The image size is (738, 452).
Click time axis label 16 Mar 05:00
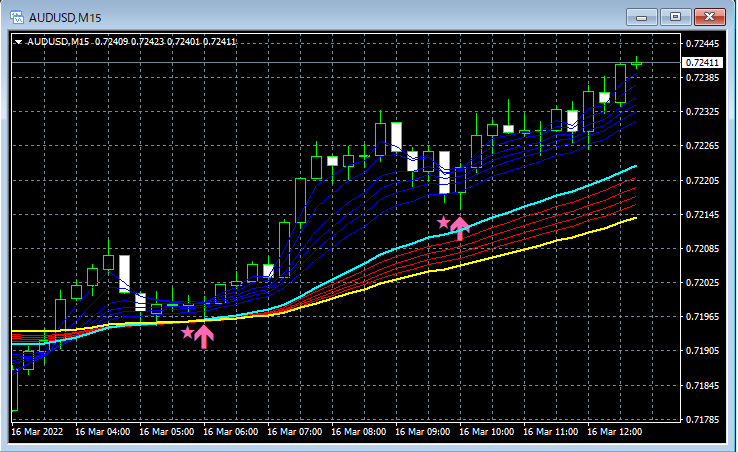tap(167, 432)
